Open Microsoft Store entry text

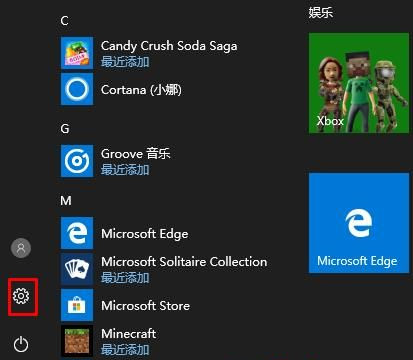pos(145,306)
